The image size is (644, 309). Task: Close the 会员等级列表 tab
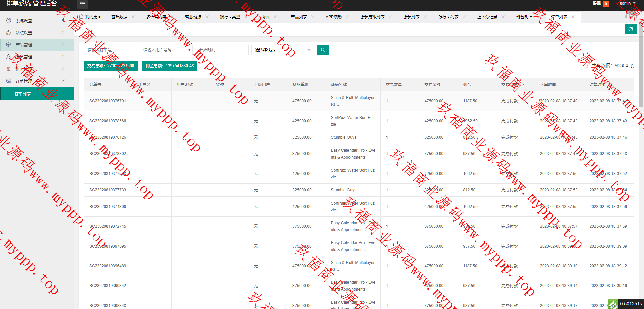(390, 17)
